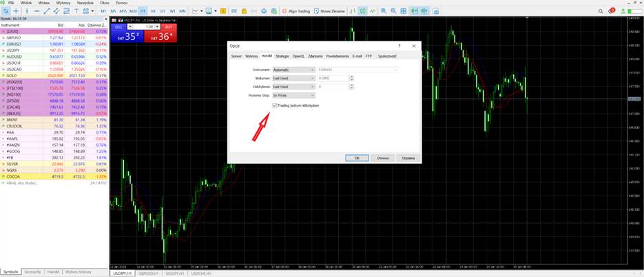Expand the chart templates dropdown in toolbar
Viewport: 644px width, 277px height.
(x=216, y=11)
